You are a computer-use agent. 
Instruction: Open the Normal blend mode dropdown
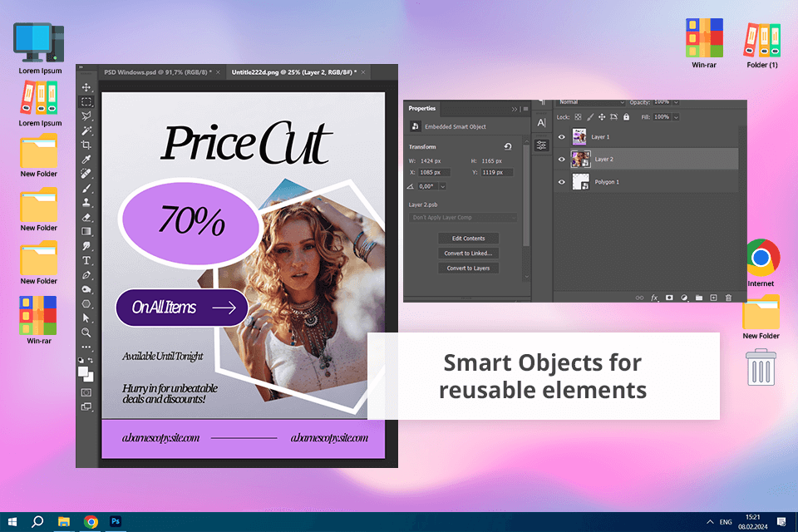click(x=591, y=102)
